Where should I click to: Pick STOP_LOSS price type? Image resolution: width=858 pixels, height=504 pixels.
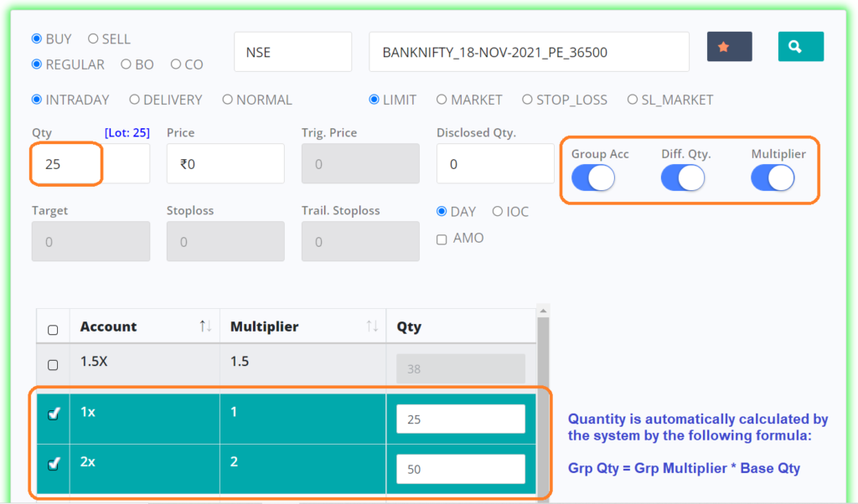(x=527, y=100)
